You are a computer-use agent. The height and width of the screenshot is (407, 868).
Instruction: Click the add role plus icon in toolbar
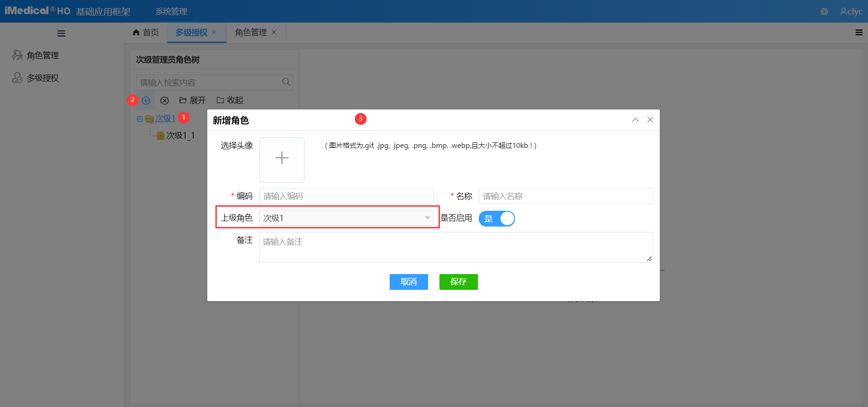(x=146, y=100)
